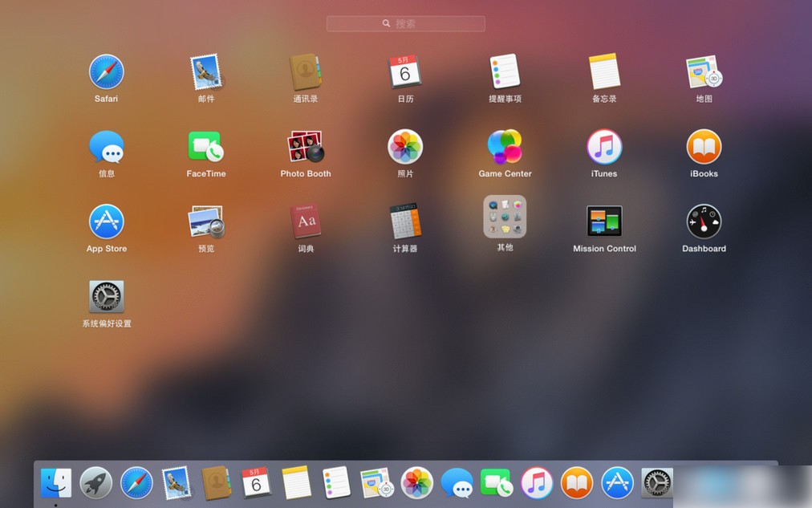Launch App Store from the Launchpad grid
Viewport: 812px width, 508px height.
point(106,221)
